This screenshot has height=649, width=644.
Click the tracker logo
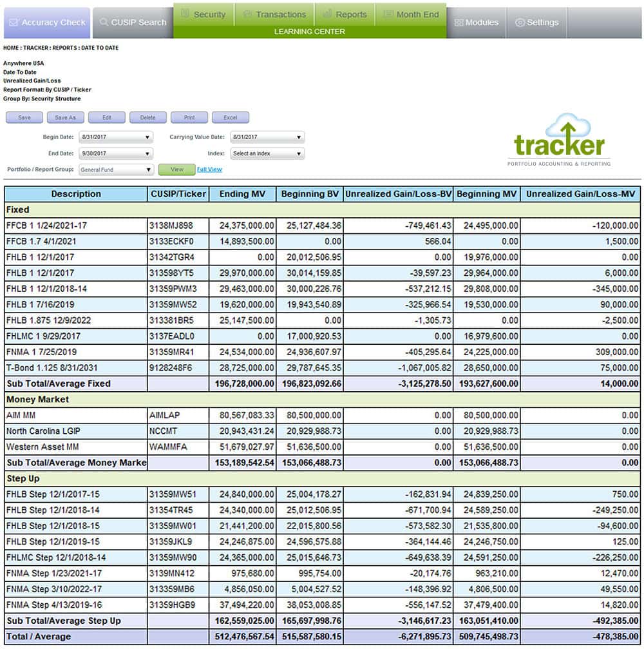(559, 140)
